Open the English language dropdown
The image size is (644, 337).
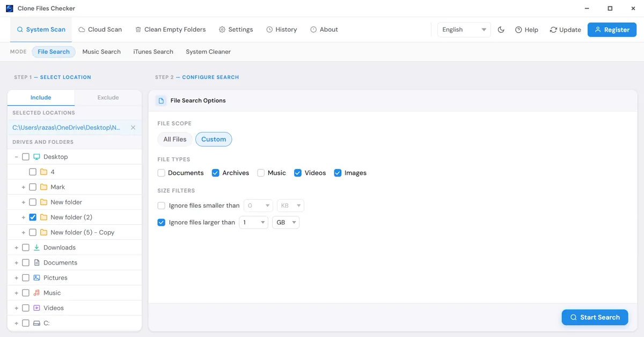(x=464, y=30)
